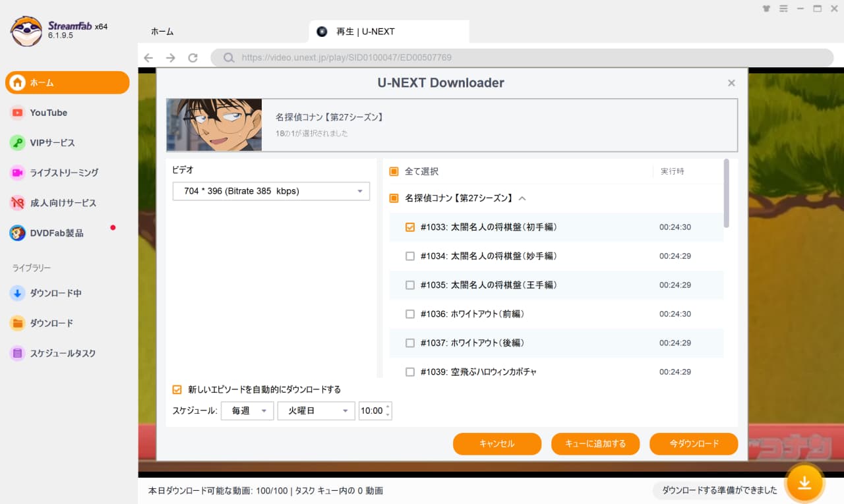Viewport: 844px width, 504px height.
Task: Click the search magnifier in address bar
Action: (x=229, y=58)
